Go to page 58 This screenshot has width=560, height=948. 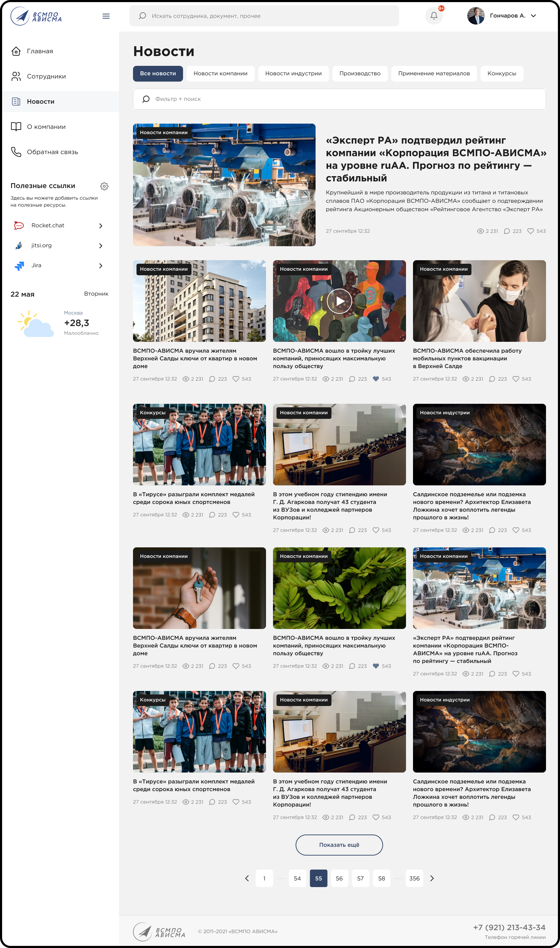(x=381, y=878)
